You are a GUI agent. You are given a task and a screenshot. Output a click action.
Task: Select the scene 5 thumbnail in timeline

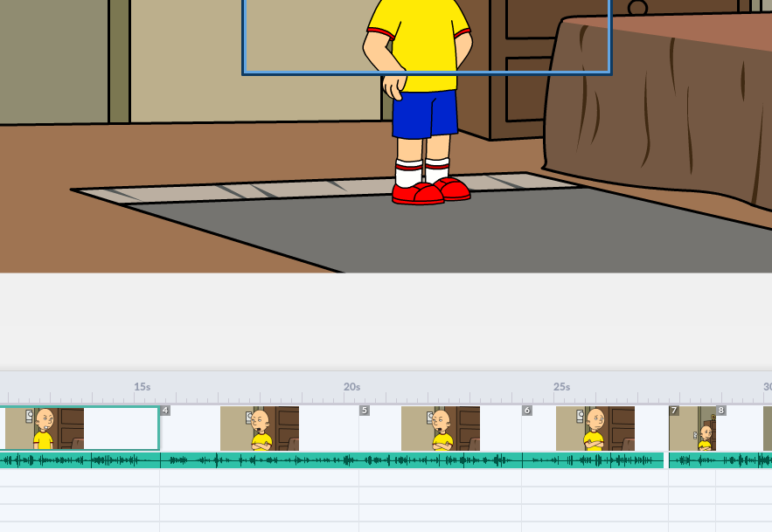[441, 428]
